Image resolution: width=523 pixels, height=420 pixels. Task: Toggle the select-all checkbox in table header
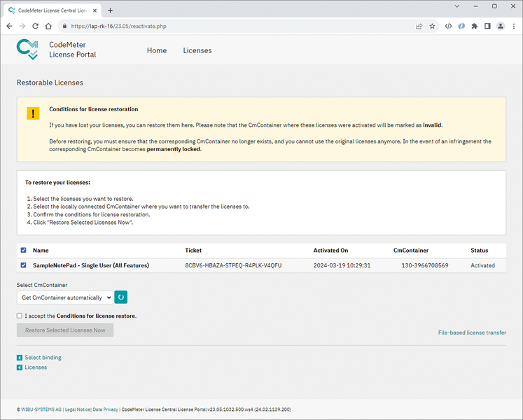[x=23, y=250]
